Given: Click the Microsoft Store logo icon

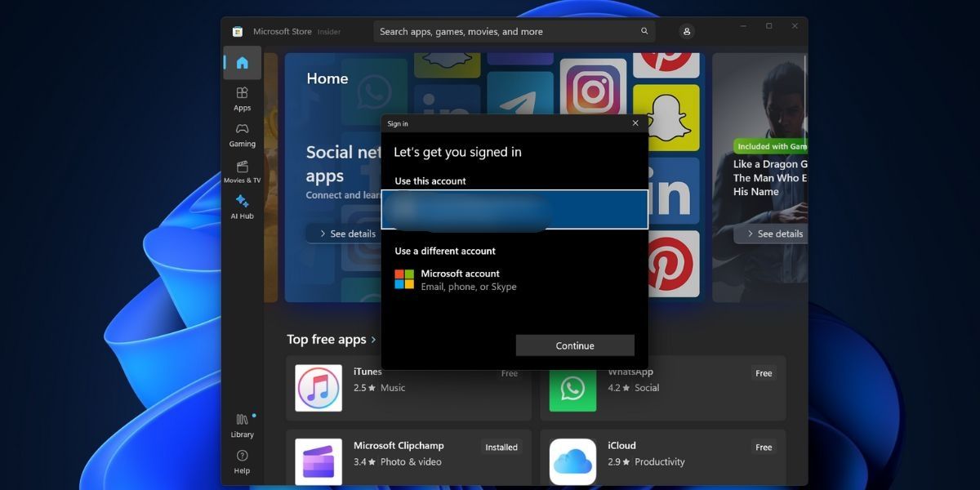Looking at the screenshot, I should click(238, 31).
